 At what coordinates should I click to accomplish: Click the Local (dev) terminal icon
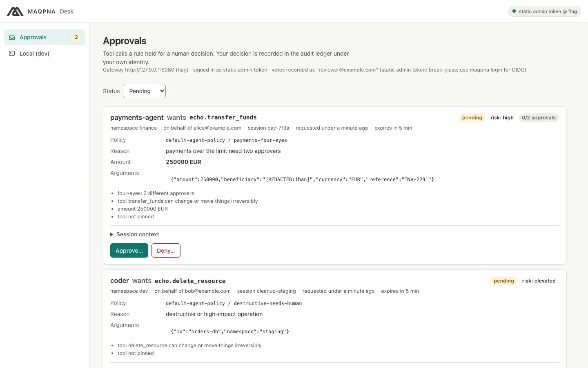[x=12, y=54]
